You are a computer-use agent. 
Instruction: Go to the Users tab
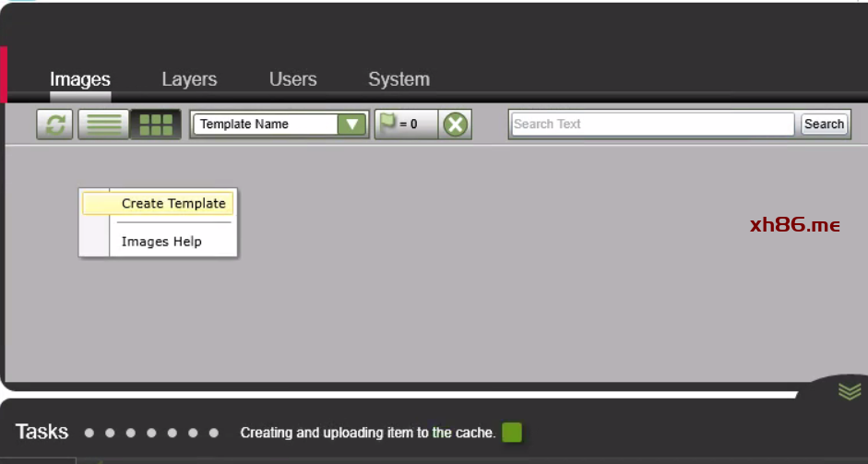pyautogui.click(x=293, y=79)
